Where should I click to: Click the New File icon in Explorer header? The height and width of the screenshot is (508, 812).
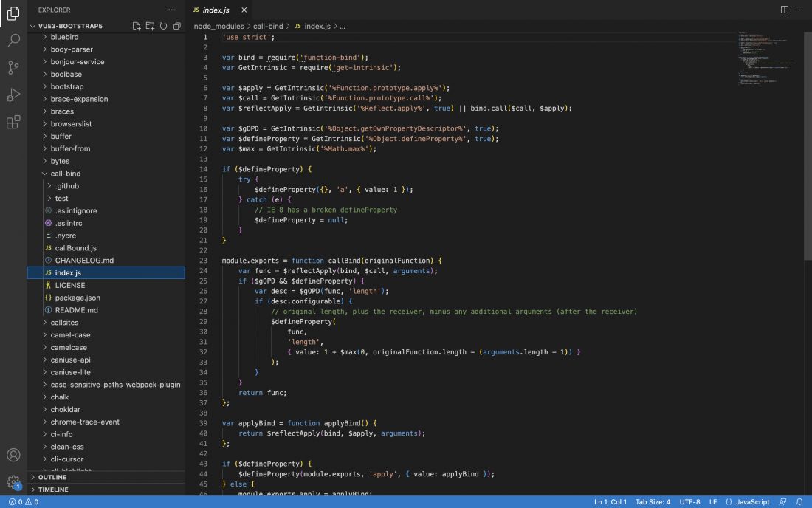pyautogui.click(x=137, y=26)
